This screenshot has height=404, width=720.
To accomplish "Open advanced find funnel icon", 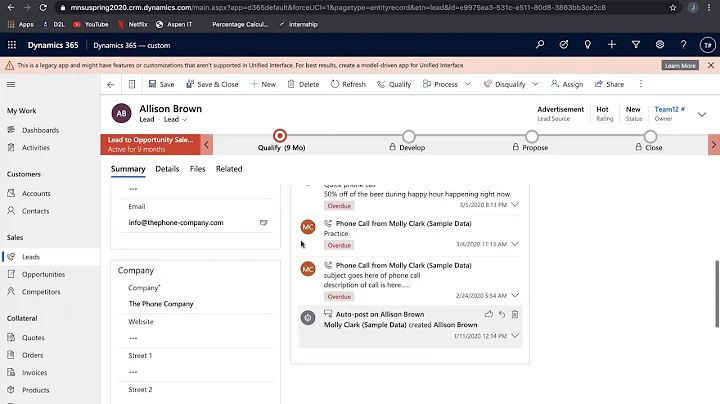I will (x=636, y=45).
